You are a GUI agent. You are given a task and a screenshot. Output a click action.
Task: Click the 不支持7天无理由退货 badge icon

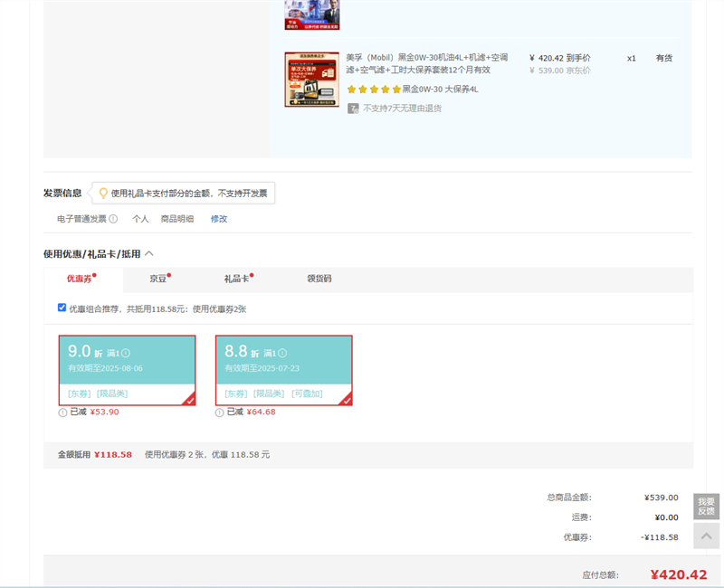click(x=353, y=108)
